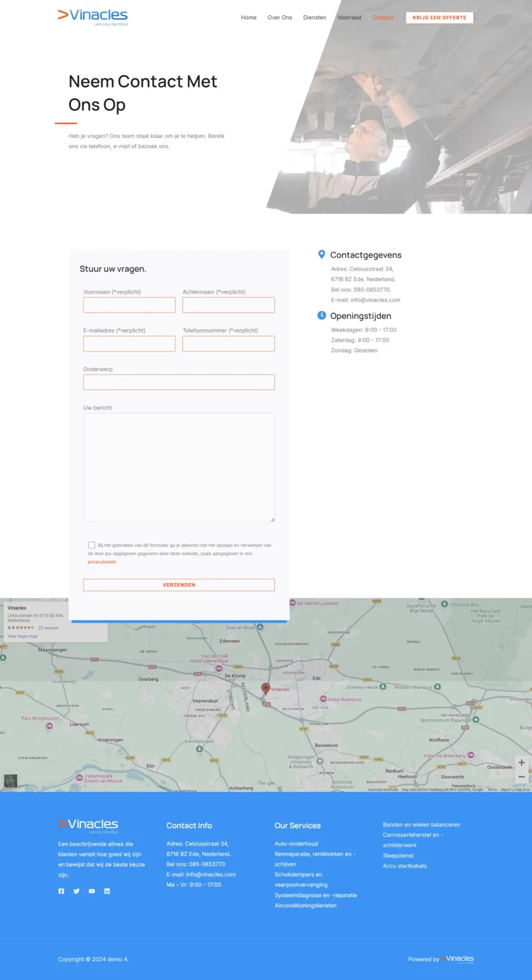Click the Vinacles logo in the header

point(92,17)
